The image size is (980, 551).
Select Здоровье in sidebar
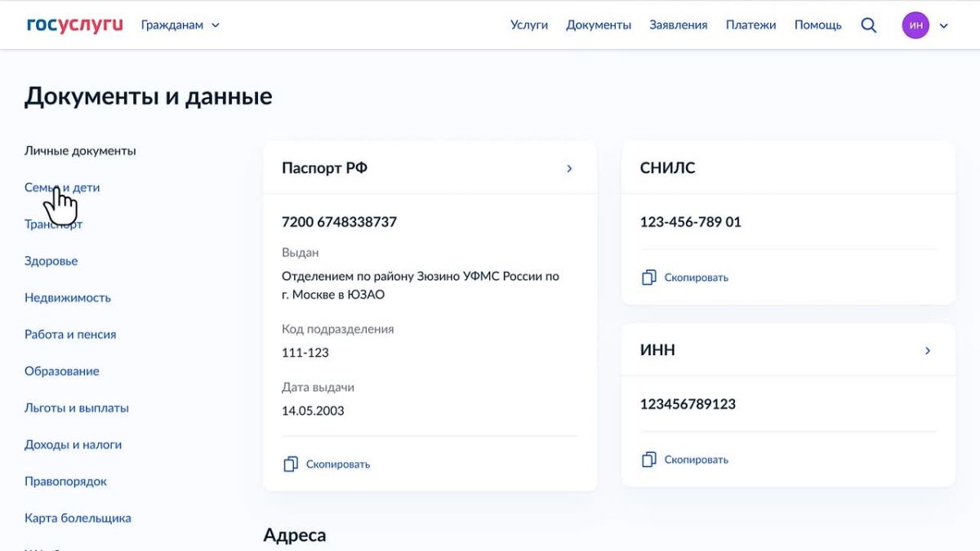[x=51, y=261]
